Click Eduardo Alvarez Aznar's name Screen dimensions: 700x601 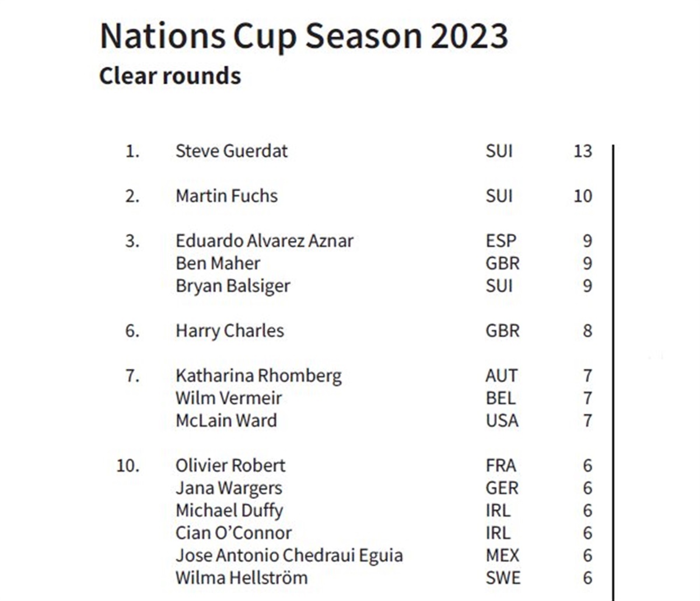coord(264,241)
